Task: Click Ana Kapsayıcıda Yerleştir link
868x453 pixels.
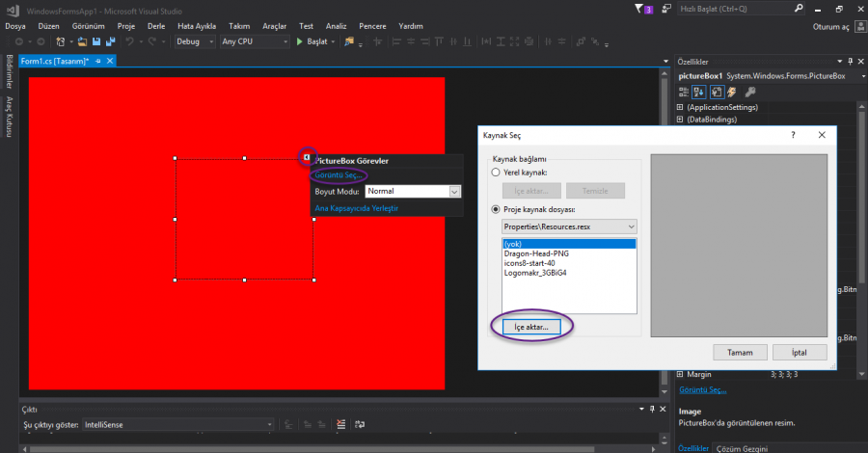Action: coord(357,208)
